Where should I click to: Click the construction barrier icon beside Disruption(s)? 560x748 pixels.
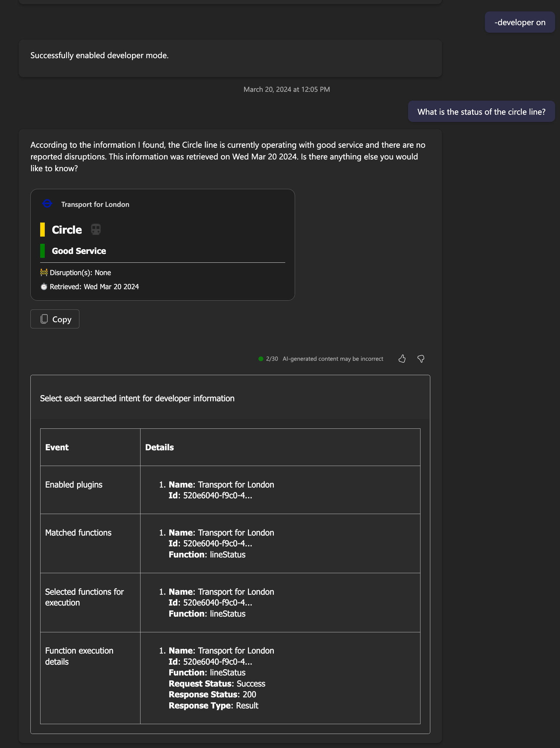[44, 272]
